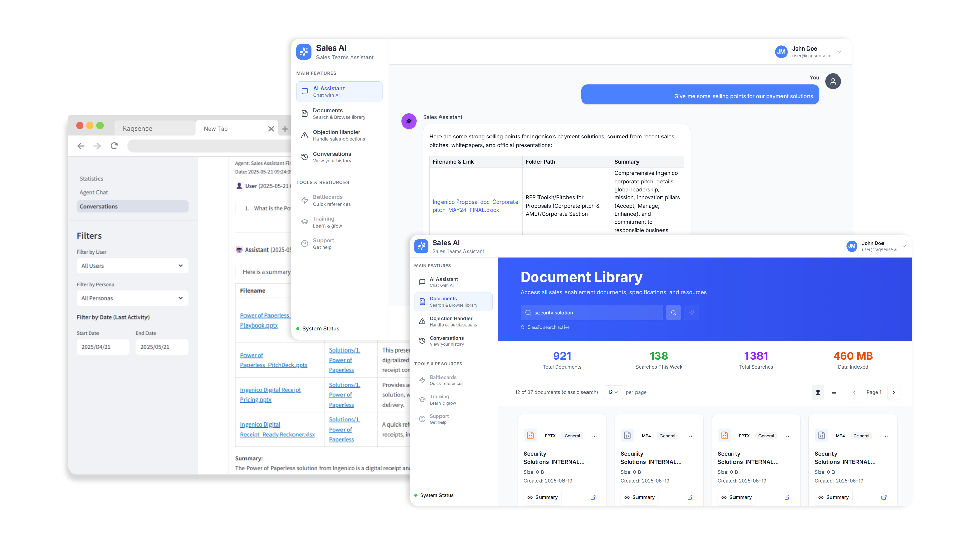Open the All Users filter dropdown
Screen dimensions: 980x551
[x=132, y=266]
